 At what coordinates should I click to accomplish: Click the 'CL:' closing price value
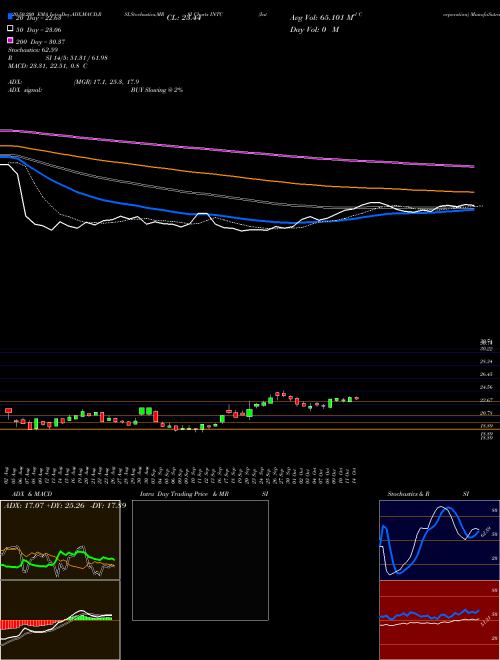click(x=184, y=18)
